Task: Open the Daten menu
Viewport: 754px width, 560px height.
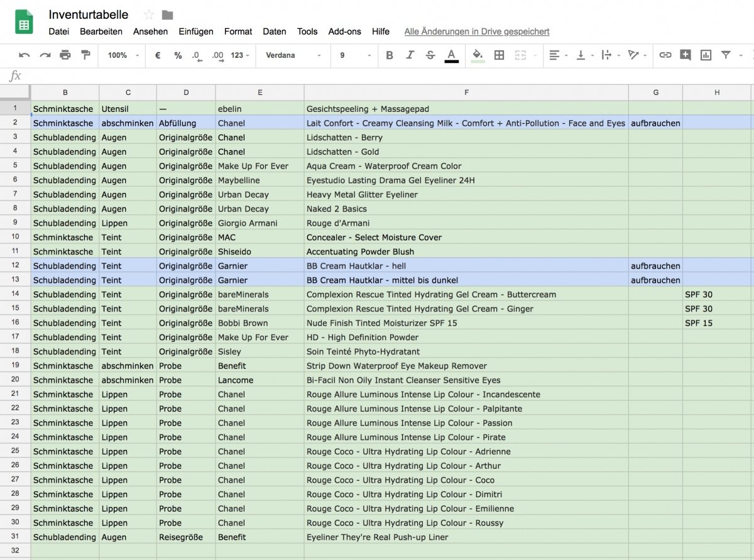Action: 275,31
